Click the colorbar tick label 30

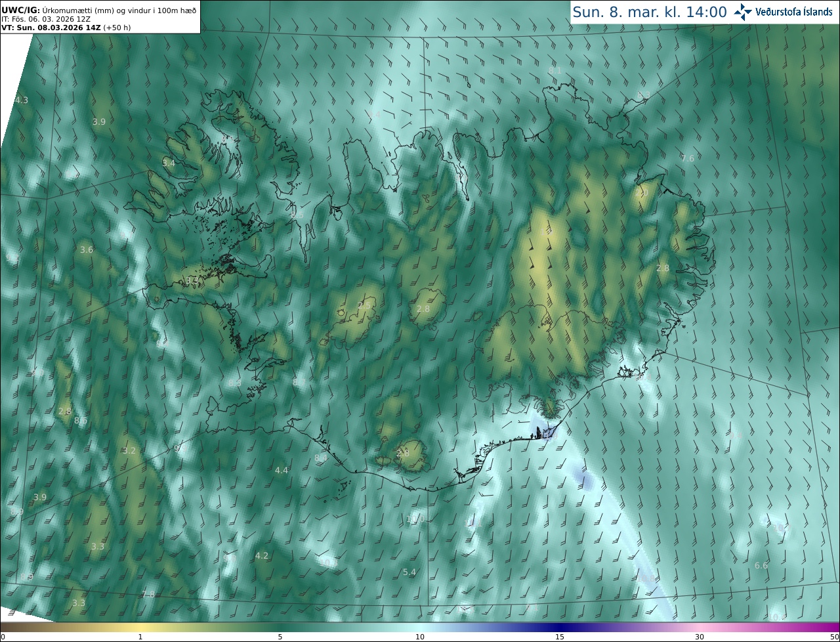(x=700, y=637)
